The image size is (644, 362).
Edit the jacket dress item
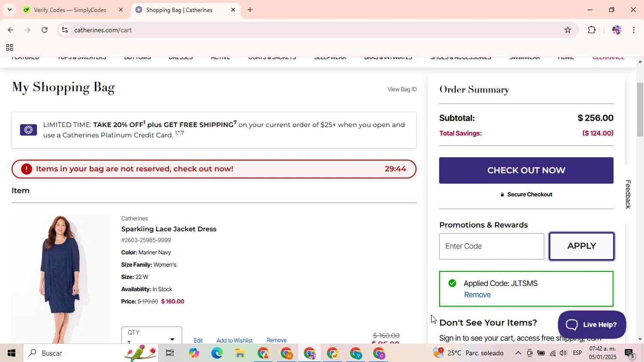198,341
